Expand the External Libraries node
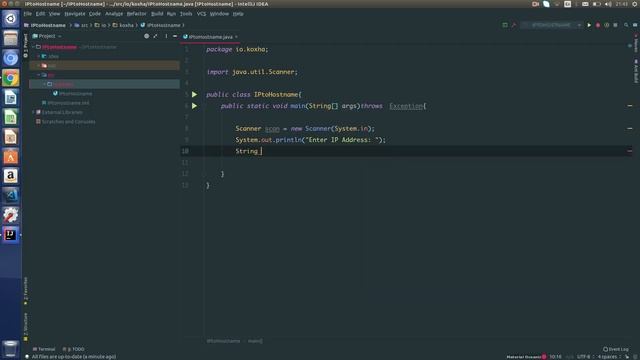 tap(33, 112)
